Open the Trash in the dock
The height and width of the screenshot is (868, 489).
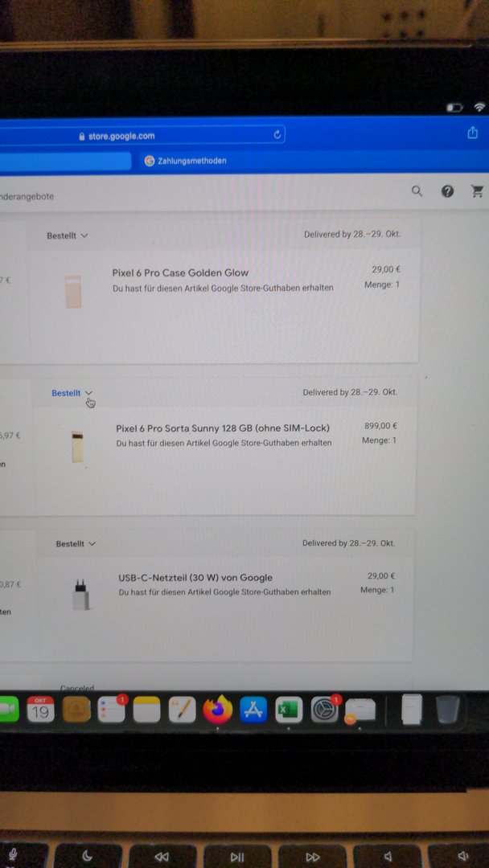tap(447, 710)
